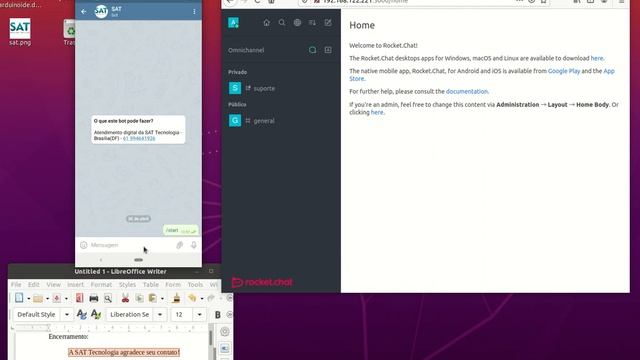Image resolution: width=640 pixels, height=360 pixels.
Task: Open the general public channel
Action: [281, 121]
